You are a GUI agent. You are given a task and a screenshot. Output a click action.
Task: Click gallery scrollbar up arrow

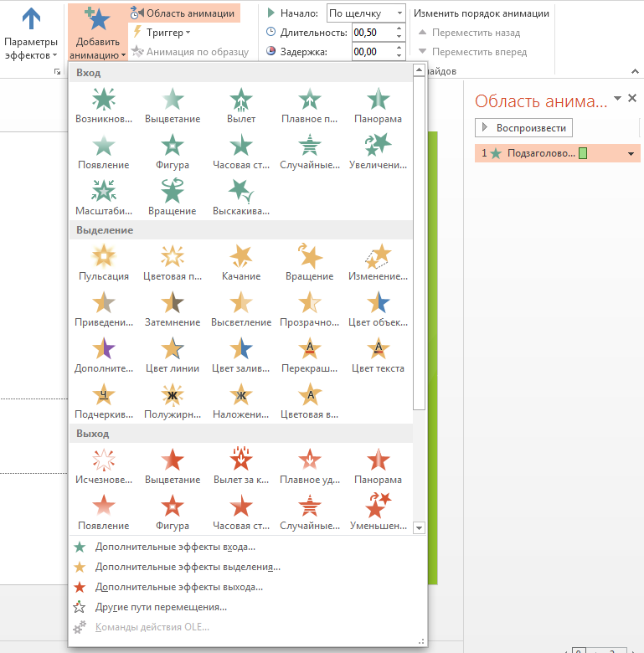[x=419, y=70]
